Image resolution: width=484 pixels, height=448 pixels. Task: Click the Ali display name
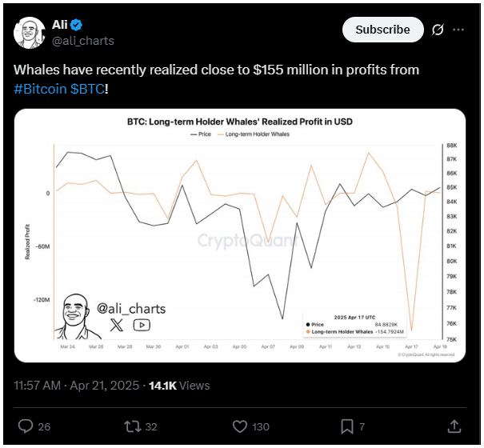[x=59, y=25]
